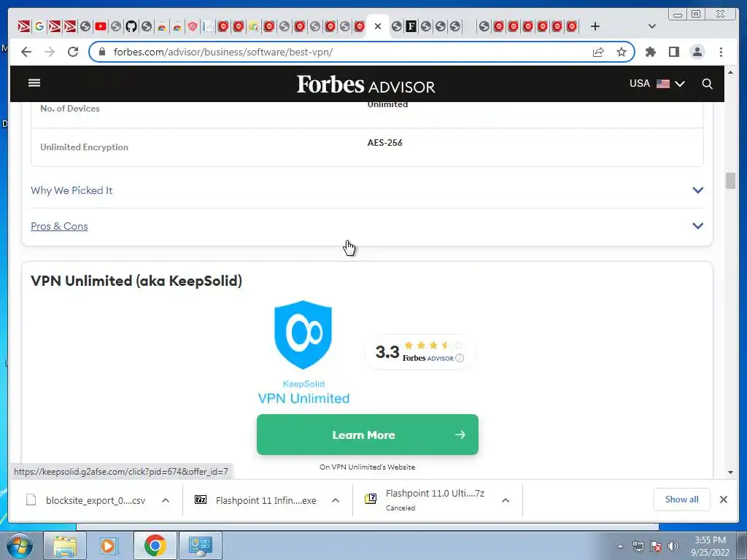Click the page scrollbar up arrow

[x=730, y=72]
